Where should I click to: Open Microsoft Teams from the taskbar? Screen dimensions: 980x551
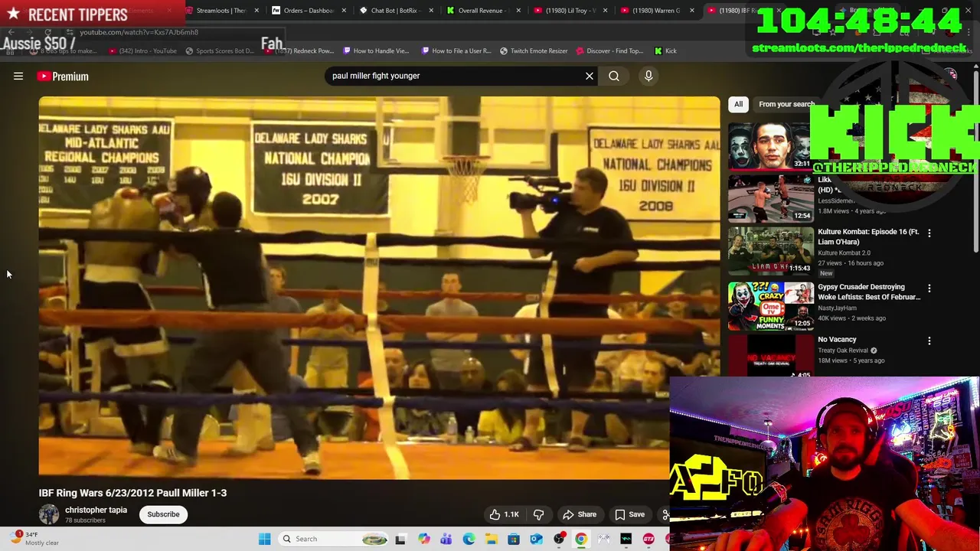446,539
